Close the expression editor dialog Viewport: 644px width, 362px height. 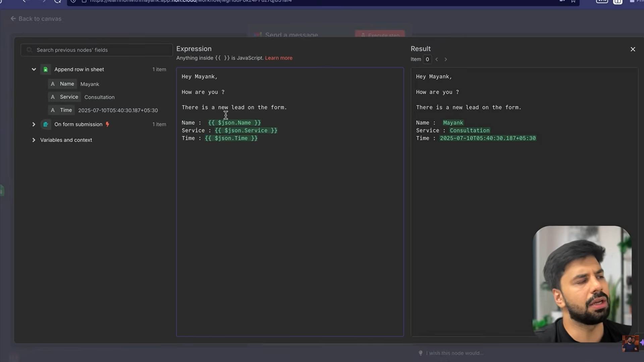[633, 49]
